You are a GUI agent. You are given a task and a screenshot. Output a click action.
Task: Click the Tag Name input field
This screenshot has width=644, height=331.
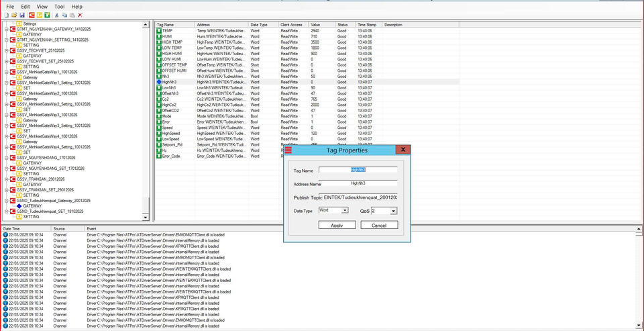pos(358,170)
